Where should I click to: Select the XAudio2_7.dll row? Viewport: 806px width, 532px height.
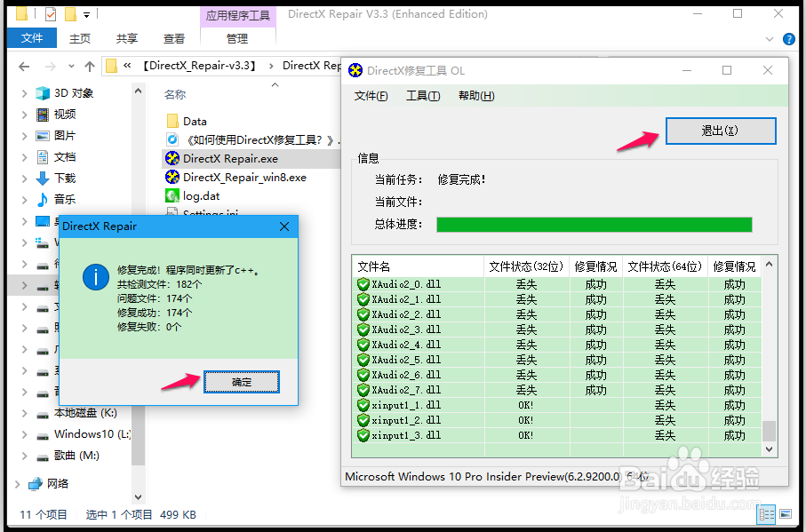click(x=557, y=390)
